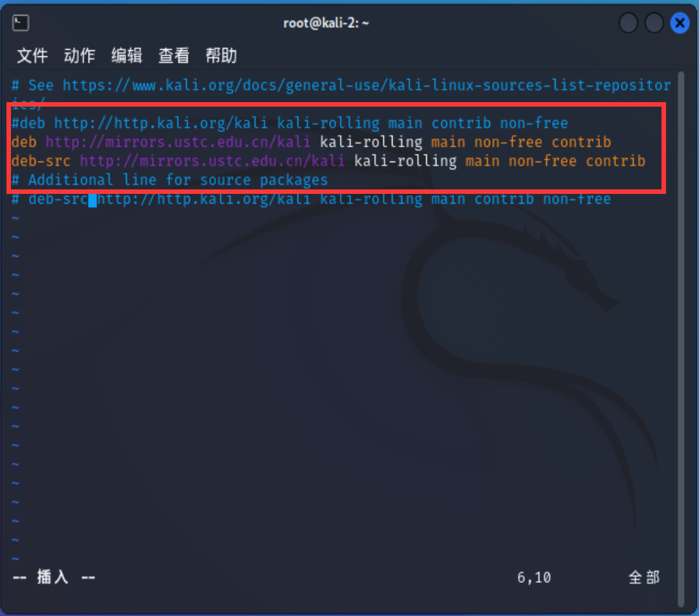Click the 插入 mode indicator
This screenshot has width=699, height=616.
coord(53,577)
